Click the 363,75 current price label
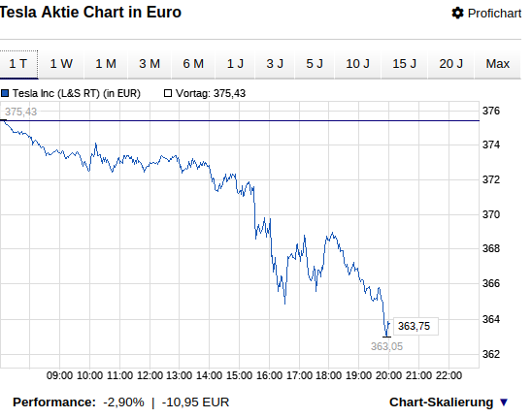 pyautogui.click(x=414, y=326)
